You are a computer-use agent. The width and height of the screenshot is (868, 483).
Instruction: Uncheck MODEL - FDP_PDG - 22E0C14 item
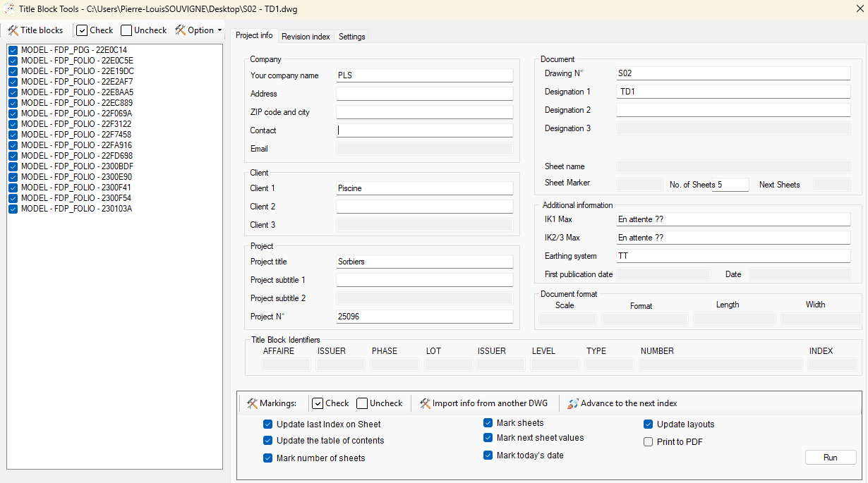pyautogui.click(x=13, y=50)
